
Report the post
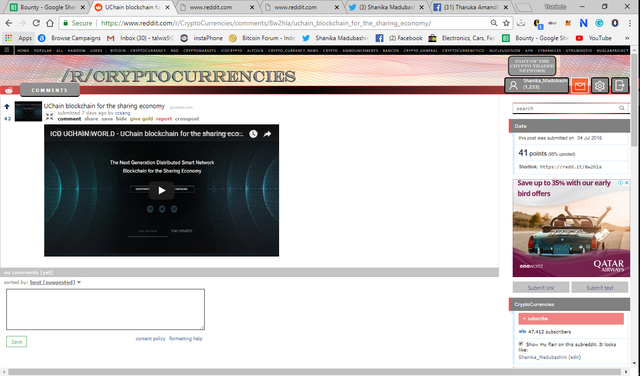tap(164, 119)
